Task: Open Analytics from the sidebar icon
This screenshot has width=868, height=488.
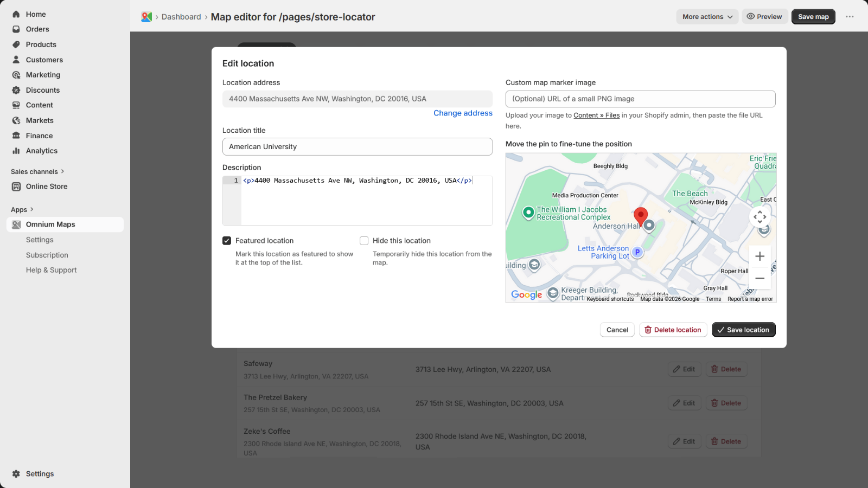Action: (x=16, y=151)
